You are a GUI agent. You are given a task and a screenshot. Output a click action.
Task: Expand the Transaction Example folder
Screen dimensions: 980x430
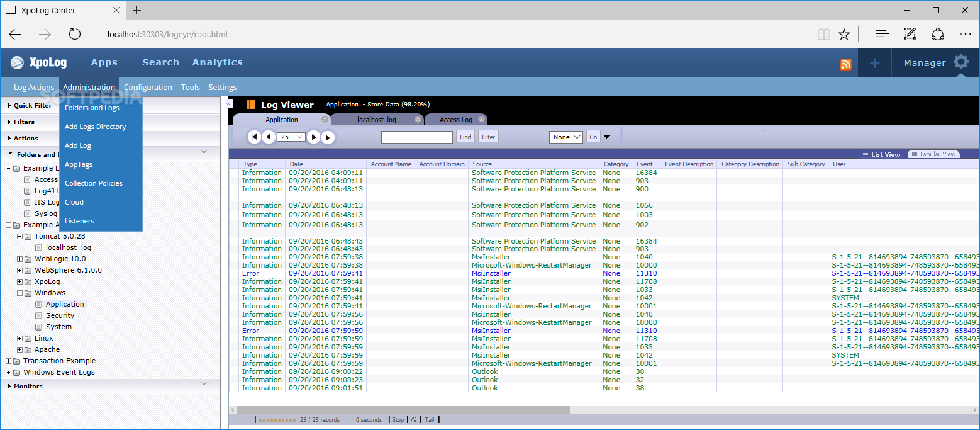9,361
